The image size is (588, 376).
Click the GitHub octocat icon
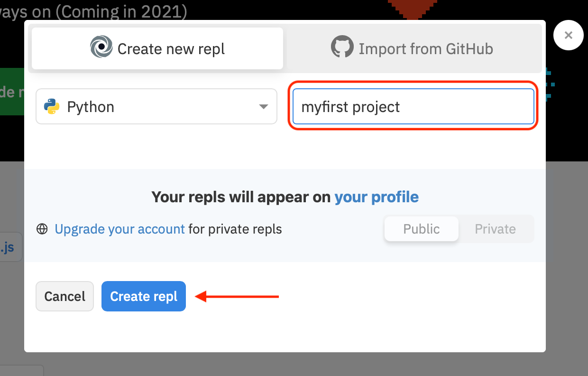pyautogui.click(x=342, y=48)
